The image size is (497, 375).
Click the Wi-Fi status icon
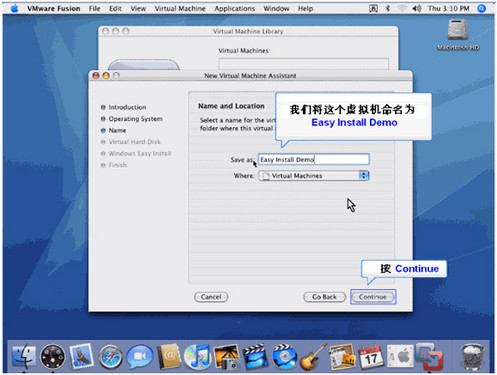tap(402, 8)
